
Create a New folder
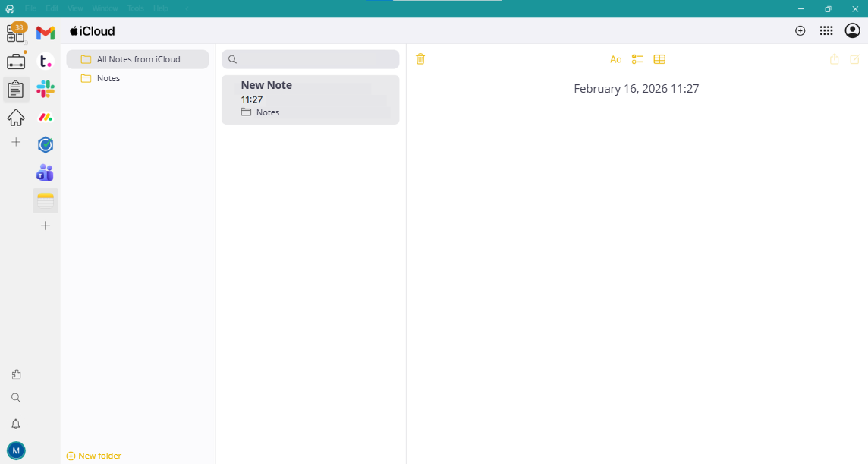coord(93,455)
